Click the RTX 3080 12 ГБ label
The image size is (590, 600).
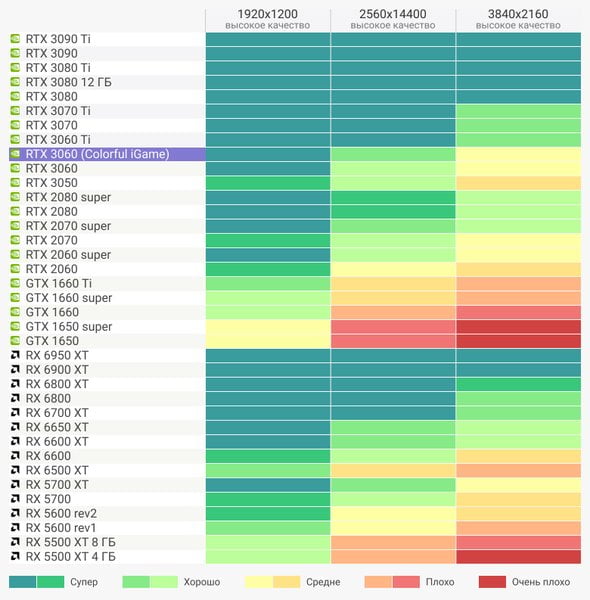click(x=68, y=82)
